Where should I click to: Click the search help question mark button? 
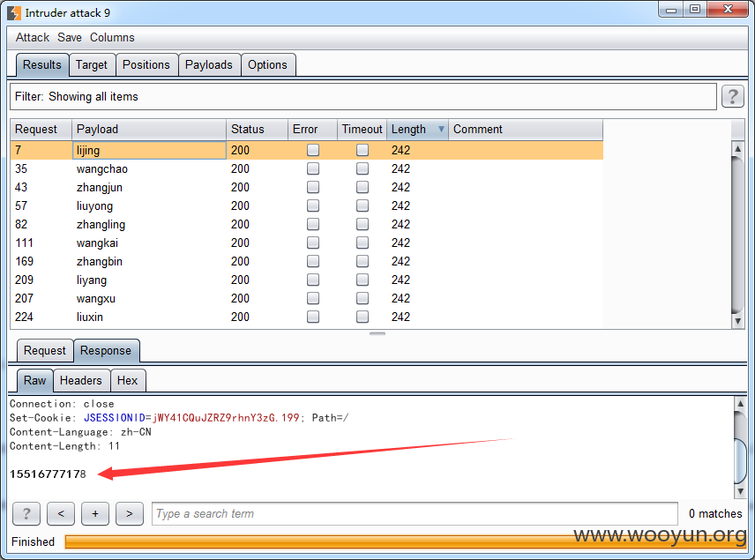(26, 514)
